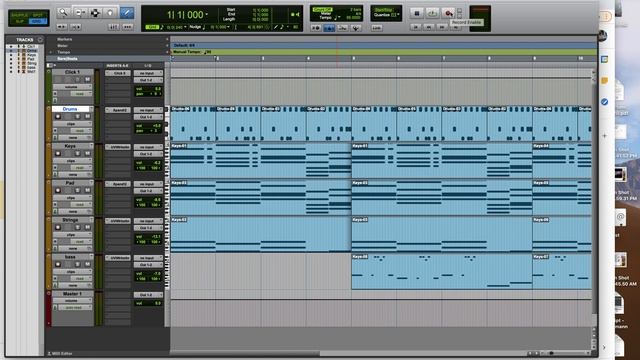Mute the Pad track
This screenshot has width=640, height=360.
(87, 191)
